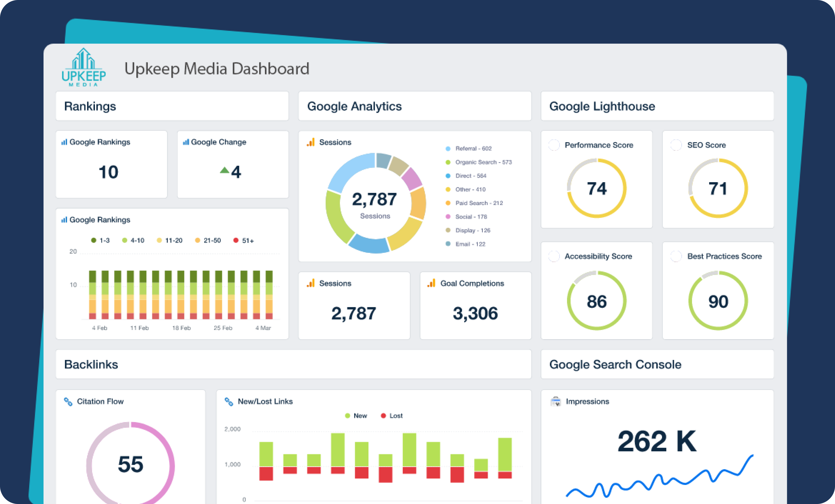Viewport: 835px width, 504px height.
Task: Toggle the Lost series in links legend
Action: point(392,416)
